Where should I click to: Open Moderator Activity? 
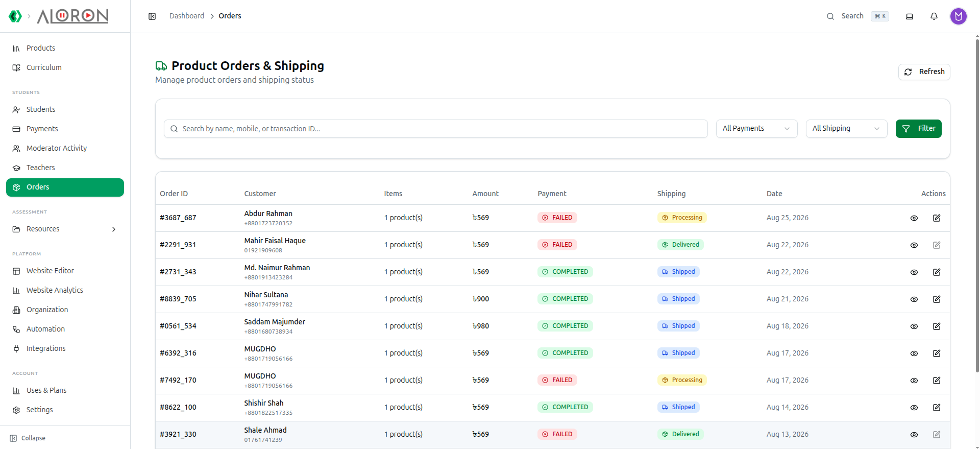point(65,148)
